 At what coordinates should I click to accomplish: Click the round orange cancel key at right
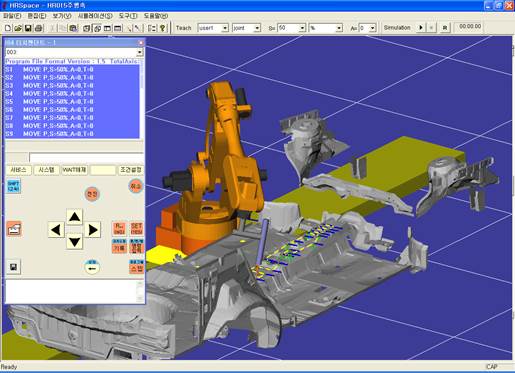135,186
